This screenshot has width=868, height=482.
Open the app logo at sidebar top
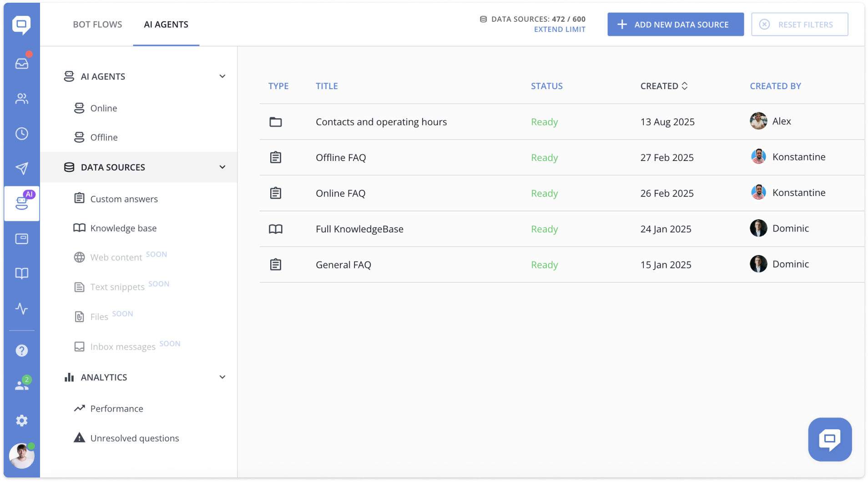pyautogui.click(x=21, y=25)
